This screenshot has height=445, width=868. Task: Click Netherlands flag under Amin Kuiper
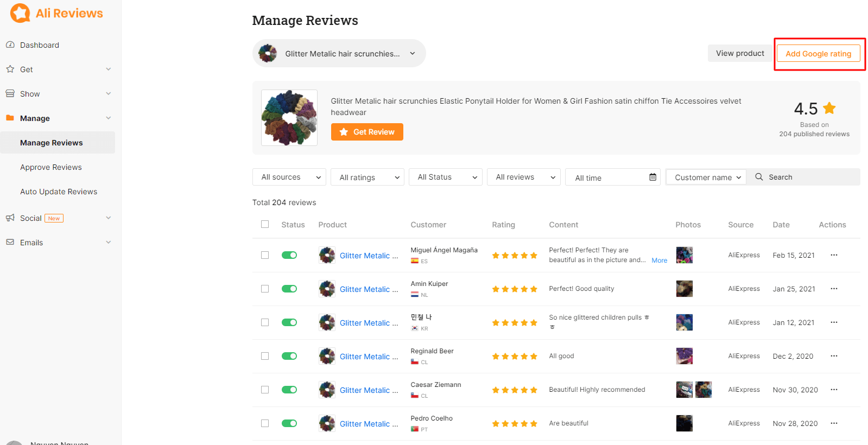coord(415,295)
